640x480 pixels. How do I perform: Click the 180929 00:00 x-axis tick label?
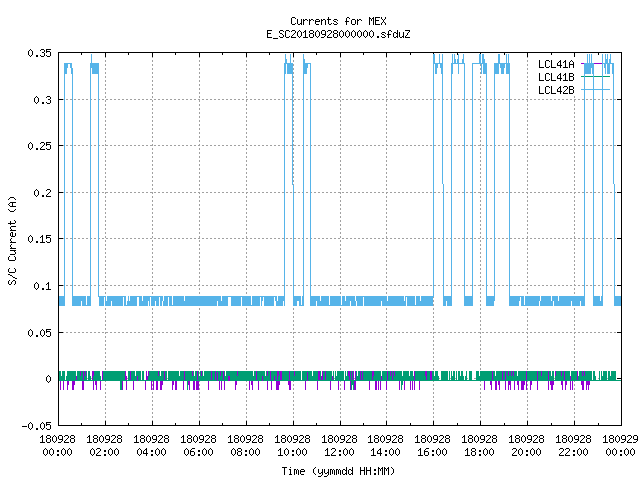620,445
